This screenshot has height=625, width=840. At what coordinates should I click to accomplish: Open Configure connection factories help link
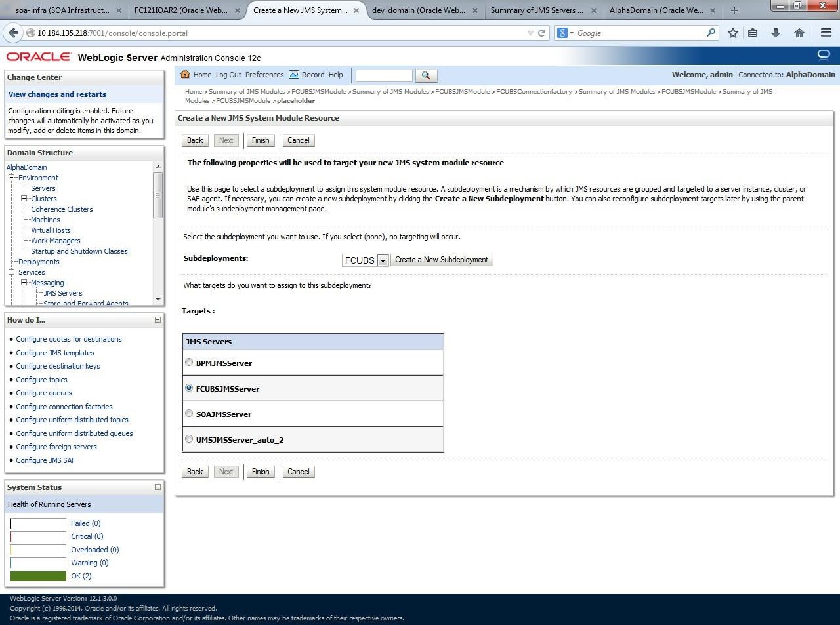pyautogui.click(x=64, y=407)
